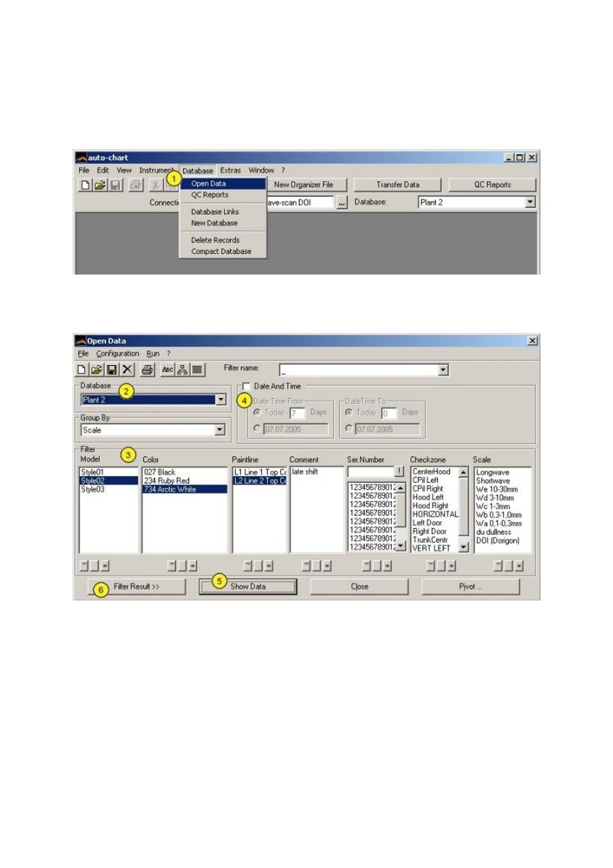Click the Filter Result >> button
Screen dimensions: 613x868
[136, 586]
